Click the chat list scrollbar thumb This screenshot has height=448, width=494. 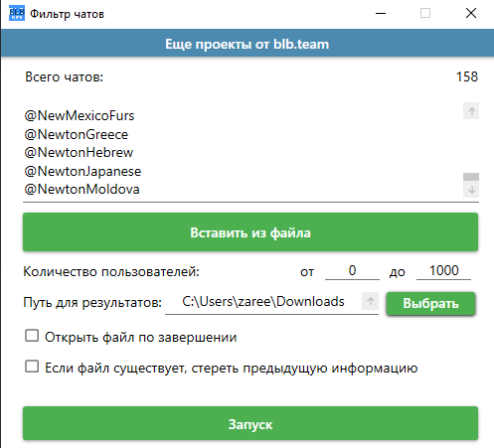point(471,177)
